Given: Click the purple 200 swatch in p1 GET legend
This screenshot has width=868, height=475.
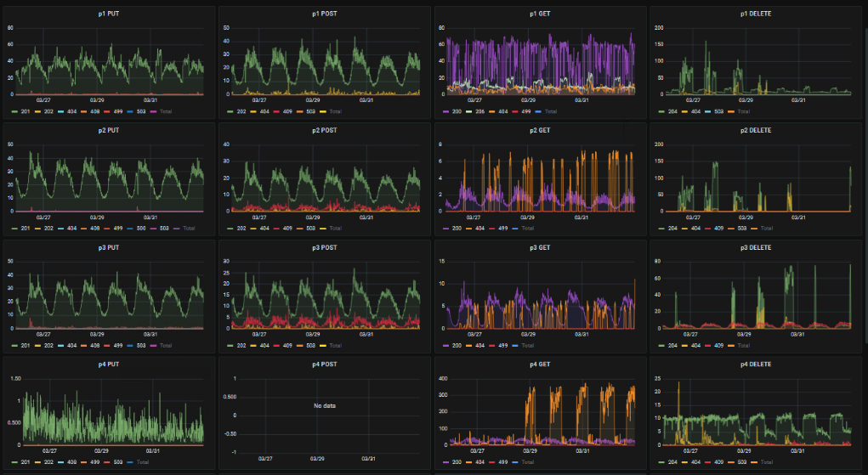Looking at the screenshot, I should coord(446,111).
